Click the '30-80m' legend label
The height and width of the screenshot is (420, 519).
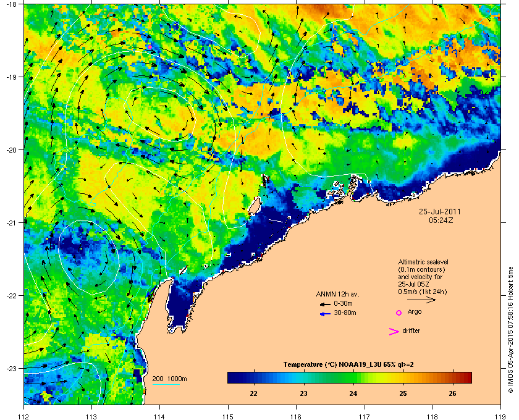tap(345, 313)
